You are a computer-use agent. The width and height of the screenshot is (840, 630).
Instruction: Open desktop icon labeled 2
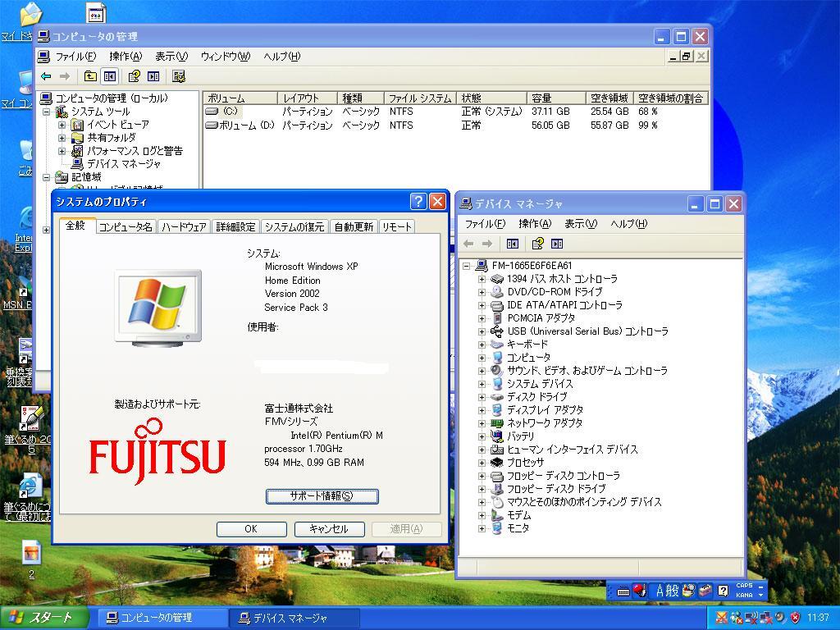click(x=32, y=559)
